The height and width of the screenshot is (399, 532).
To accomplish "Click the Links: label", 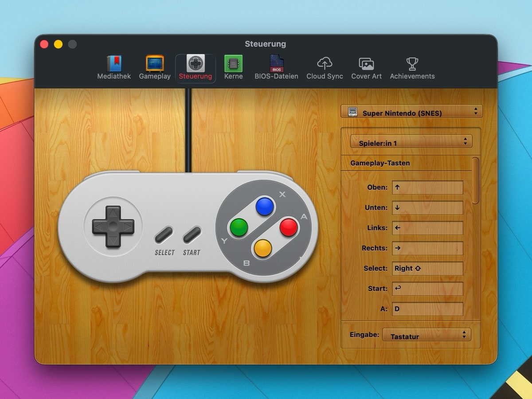I will tap(377, 228).
